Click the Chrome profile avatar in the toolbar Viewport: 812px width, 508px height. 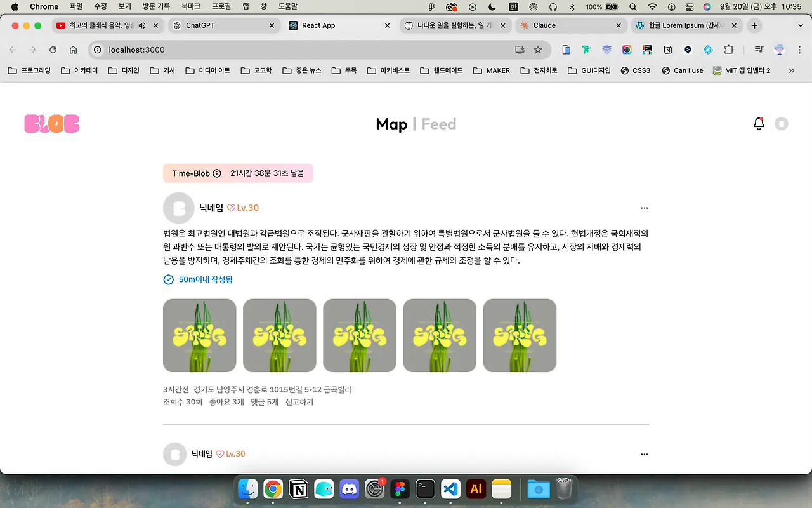tap(780, 50)
